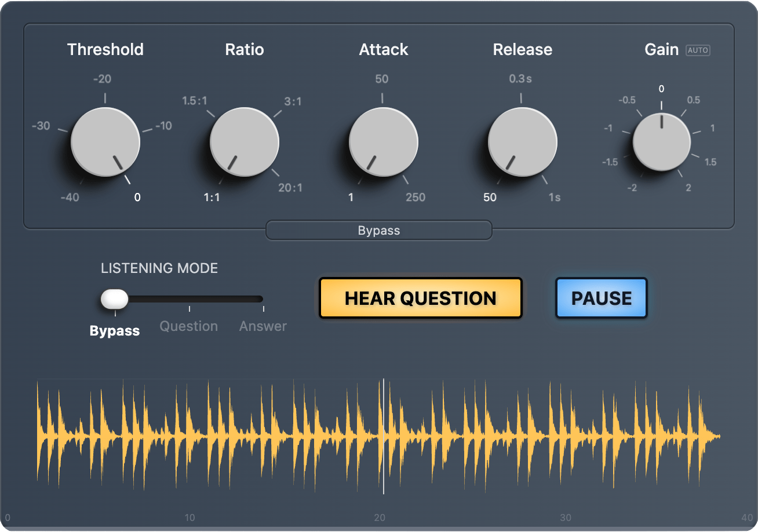Switch listening mode to Answer
The width and height of the screenshot is (758, 532).
point(263,326)
